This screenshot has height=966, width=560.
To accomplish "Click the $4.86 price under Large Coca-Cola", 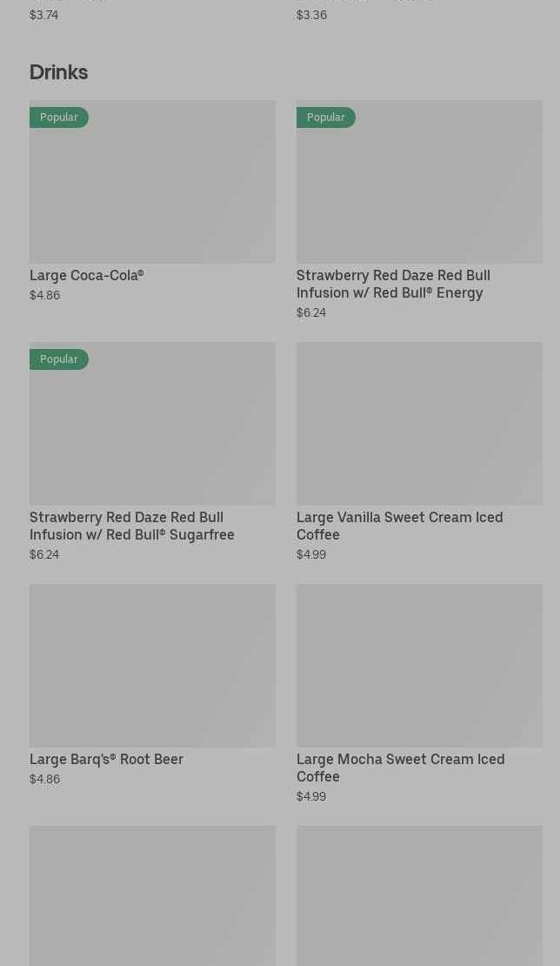I will click(45, 295).
